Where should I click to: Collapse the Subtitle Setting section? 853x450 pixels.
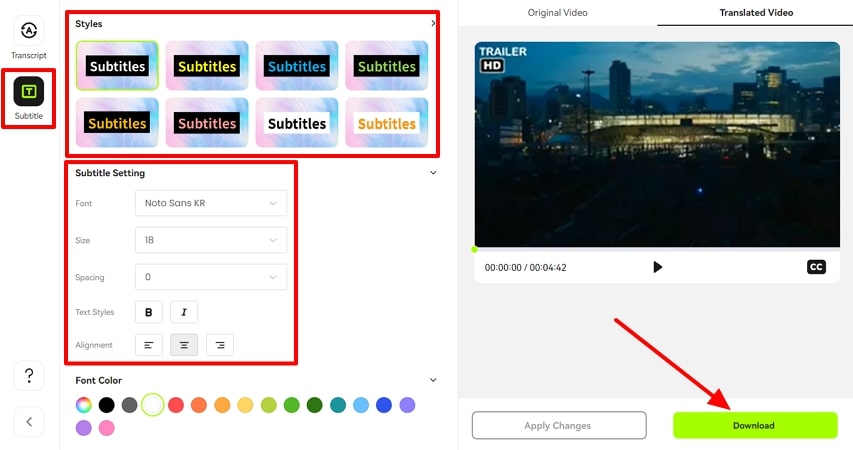pos(433,173)
